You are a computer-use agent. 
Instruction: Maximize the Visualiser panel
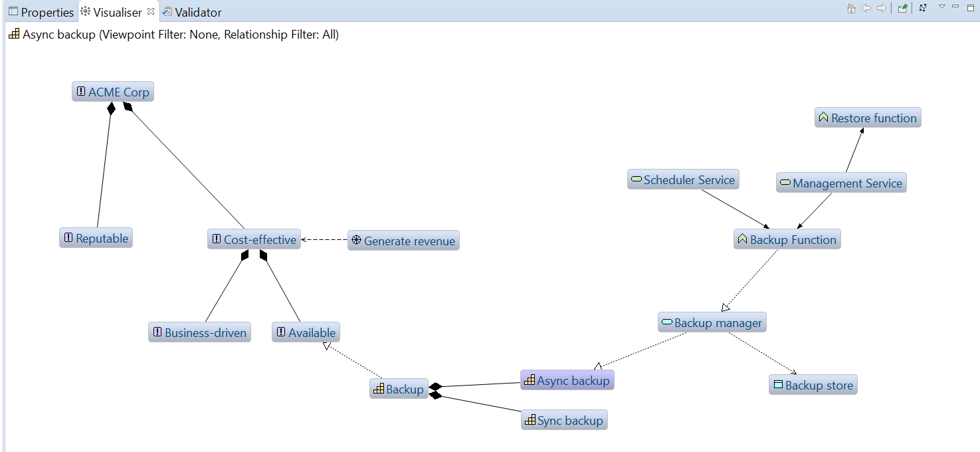click(x=969, y=7)
